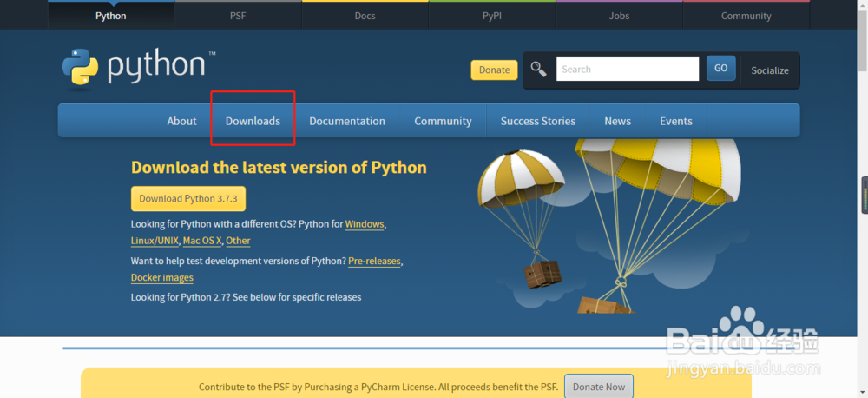This screenshot has width=868, height=398.
Task: Open the Pre-releases link
Action: 374,261
